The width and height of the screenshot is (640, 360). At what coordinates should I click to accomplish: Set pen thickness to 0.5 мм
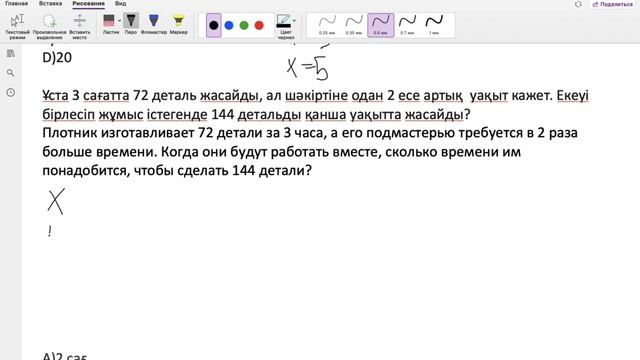pos(380,25)
